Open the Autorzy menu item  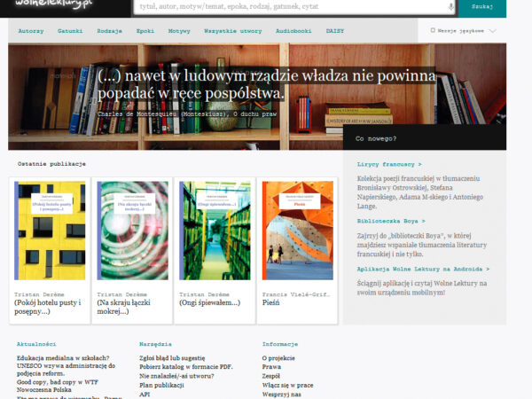click(x=30, y=30)
